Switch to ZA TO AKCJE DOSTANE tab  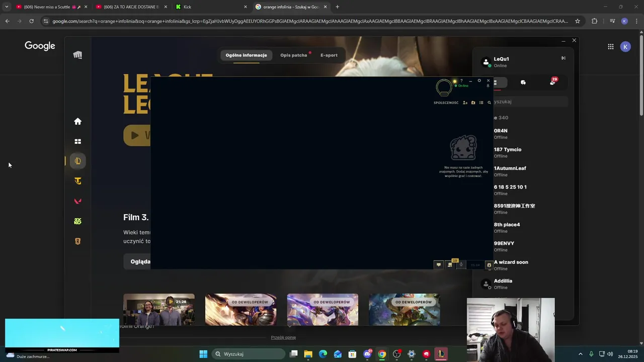pyautogui.click(x=131, y=7)
